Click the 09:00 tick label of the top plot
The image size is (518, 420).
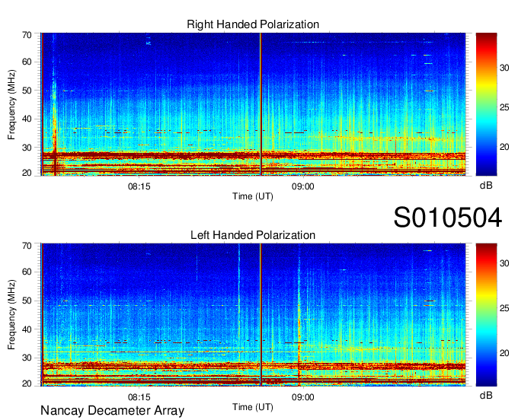(x=302, y=186)
